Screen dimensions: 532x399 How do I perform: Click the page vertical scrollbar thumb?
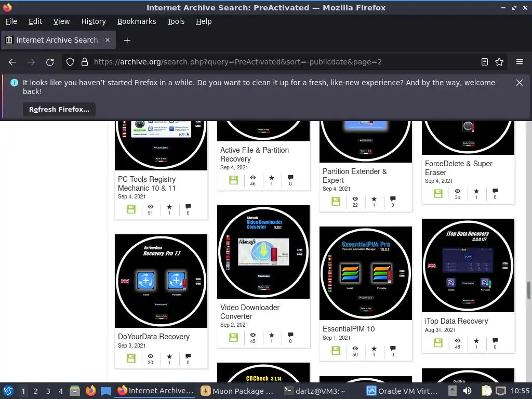pyautogui.click(x=528, y=290)
